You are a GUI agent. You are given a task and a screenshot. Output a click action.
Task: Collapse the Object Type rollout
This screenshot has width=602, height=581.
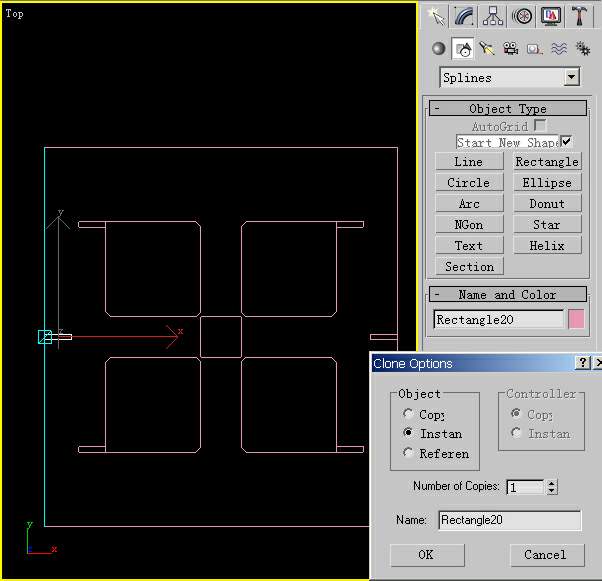tap(508, 109)
